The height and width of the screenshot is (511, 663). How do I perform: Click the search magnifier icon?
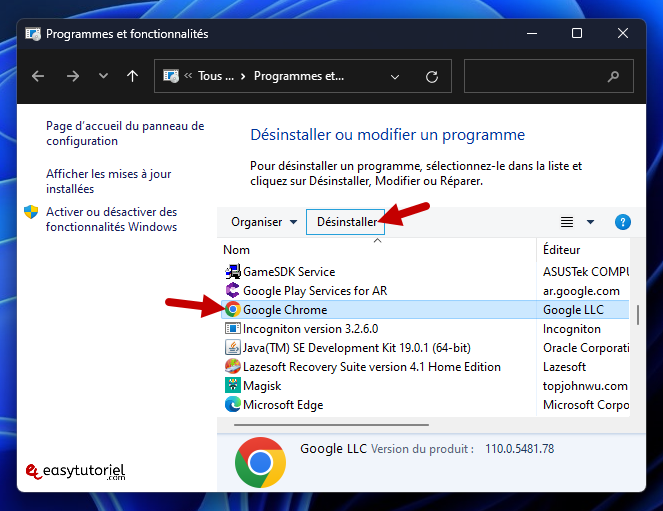click(x=613, y=77)
